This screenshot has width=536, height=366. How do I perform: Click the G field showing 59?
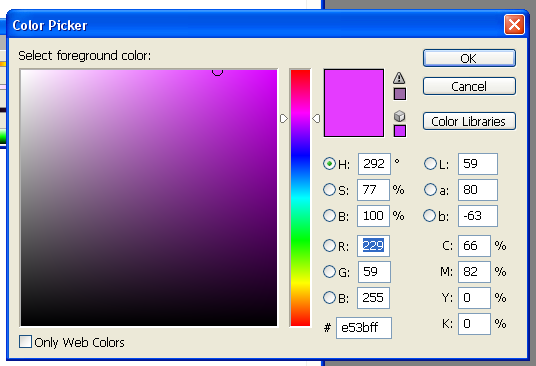click(x=374, y=272)
